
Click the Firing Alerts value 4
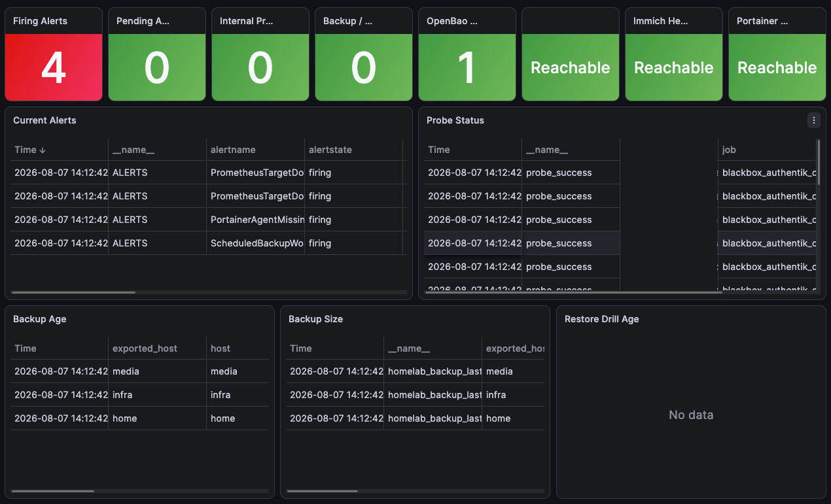click(x=54, y=67)
